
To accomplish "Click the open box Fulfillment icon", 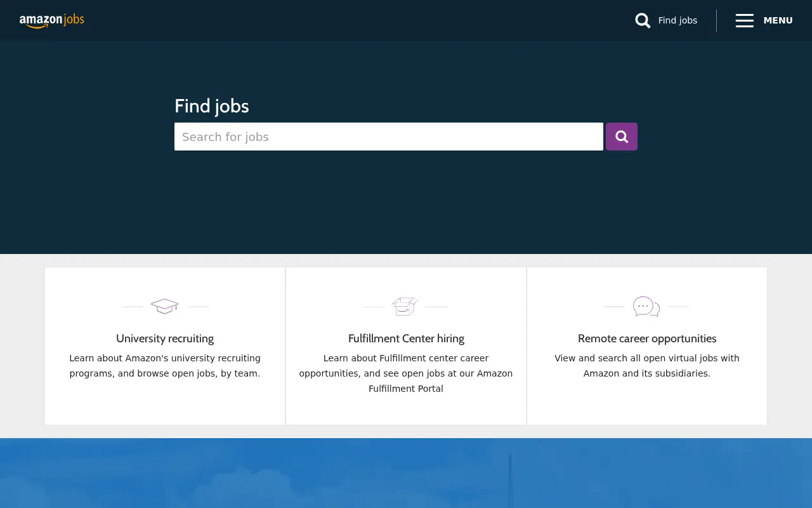I will point(405,306).
